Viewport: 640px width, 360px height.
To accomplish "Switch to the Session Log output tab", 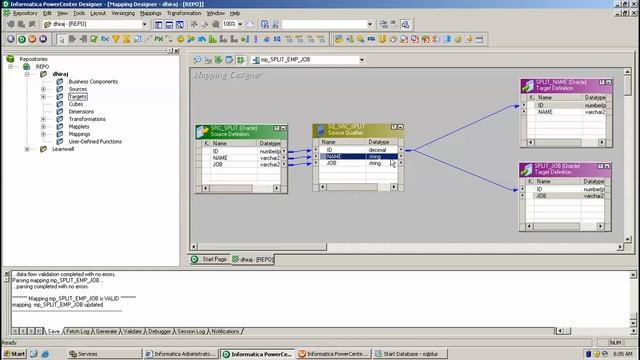I will [x=191, y=331].
